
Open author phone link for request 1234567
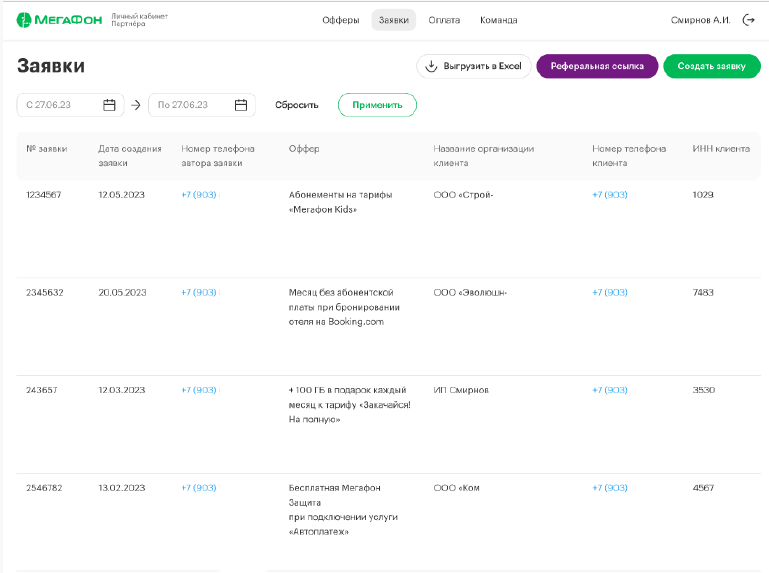click(199, 195)
